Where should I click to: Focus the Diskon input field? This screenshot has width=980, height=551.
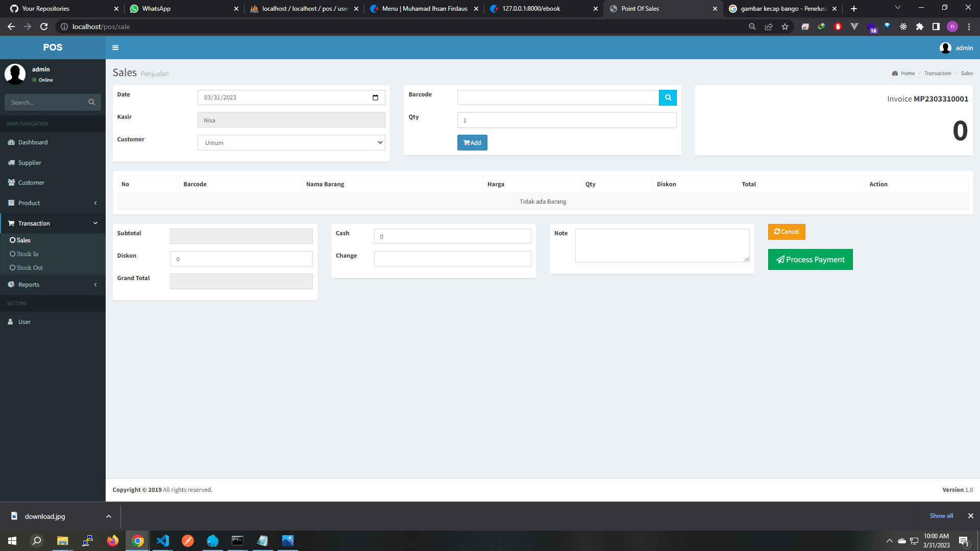click(x=241, y=259)
